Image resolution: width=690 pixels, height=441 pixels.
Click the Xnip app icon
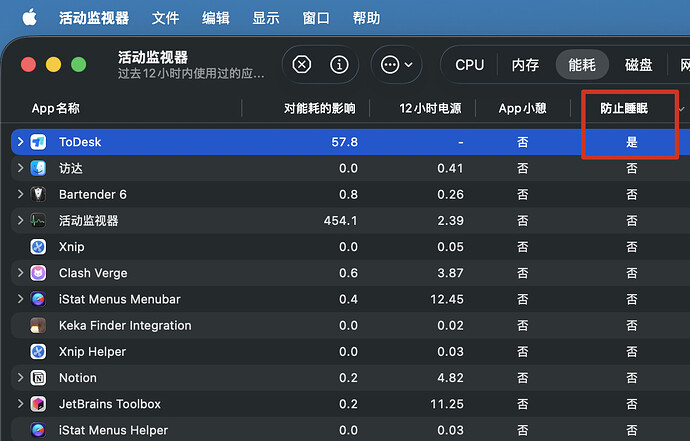coord(38,247)
